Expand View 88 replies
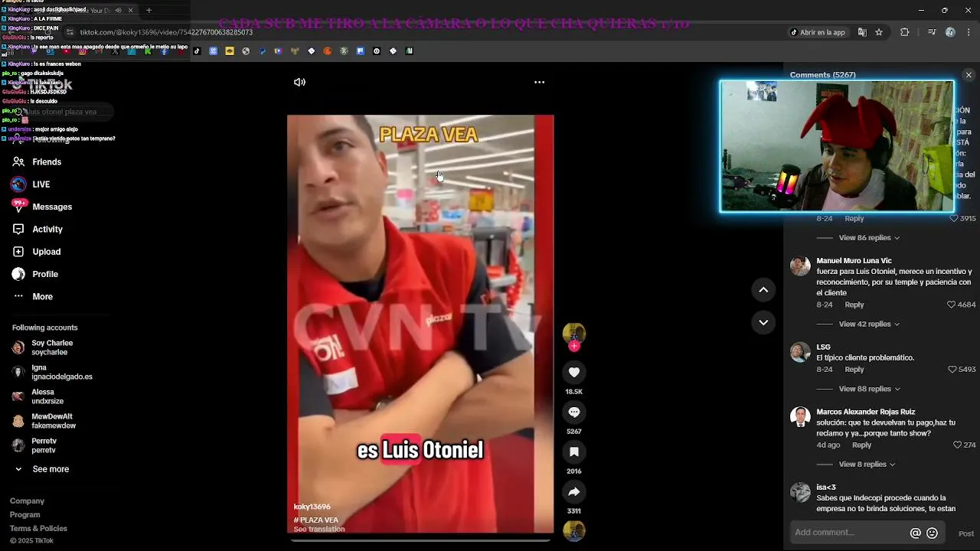980x551 pixels. tap(869, 389)
